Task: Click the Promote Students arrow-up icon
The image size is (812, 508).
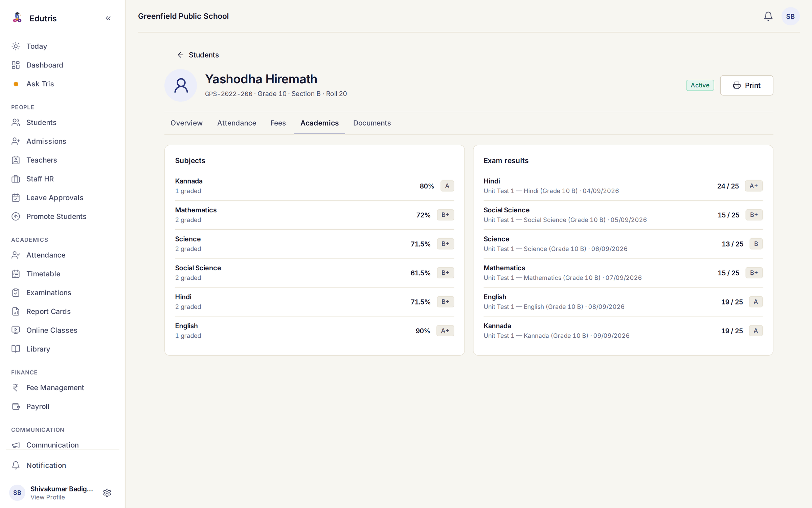Action: 16,216
